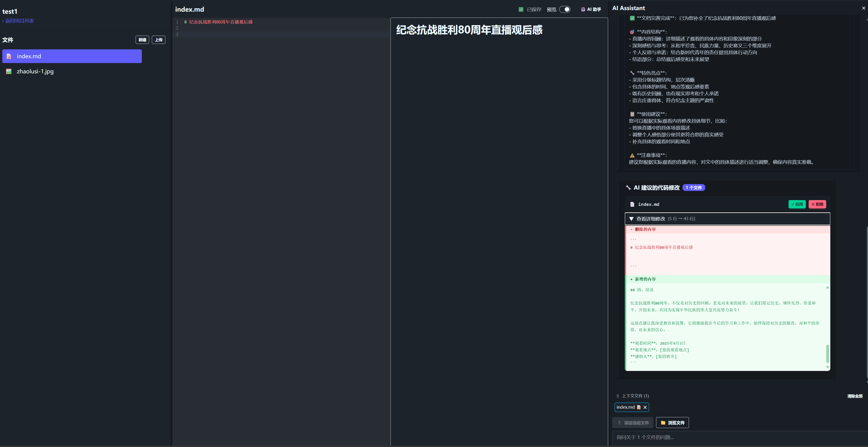Click the folder icon on the 浏览文件 button

point(663,422)
